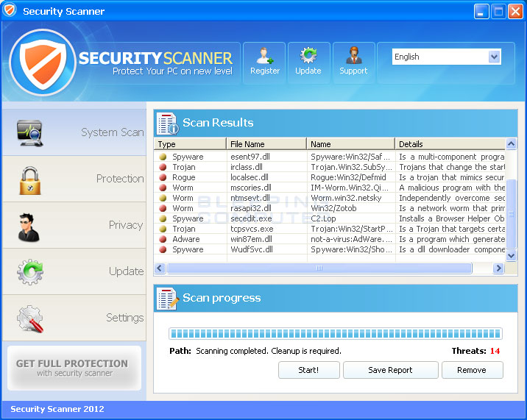The width and height of the screenshot is (527, 420).
Task: Click the red dot beside localsec.dll
Action: pyautogui.click(x=163, y=177)
